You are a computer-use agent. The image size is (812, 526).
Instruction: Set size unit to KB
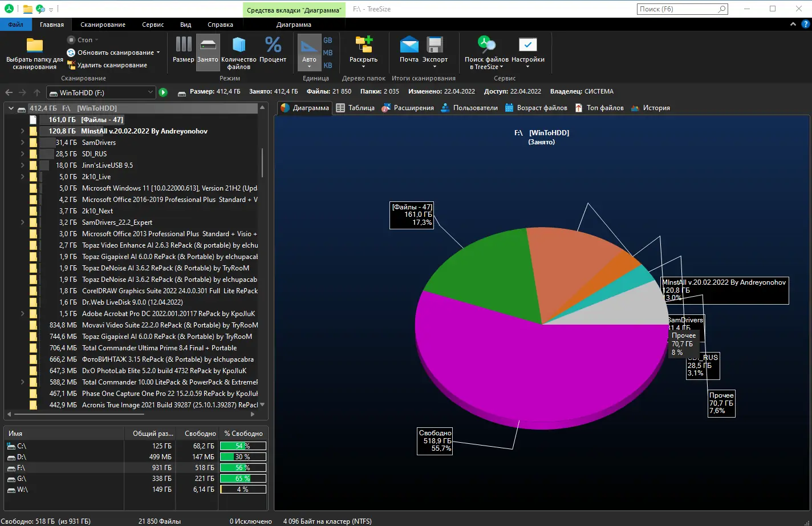pos(328,66)
